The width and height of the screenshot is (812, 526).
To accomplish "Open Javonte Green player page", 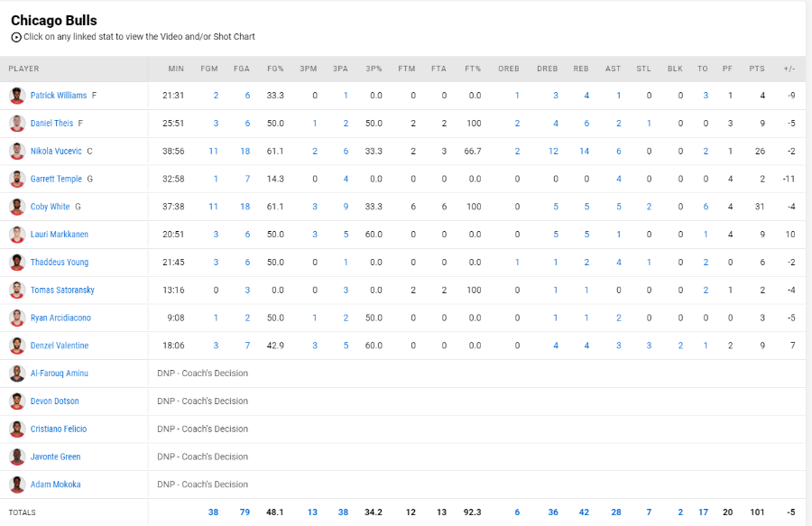I will point(55,457).
